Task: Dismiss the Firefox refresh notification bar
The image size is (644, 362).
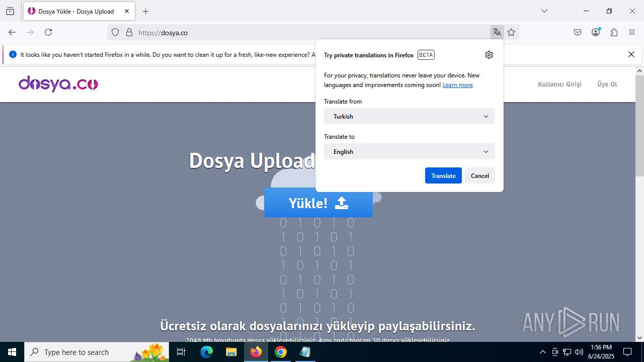Action: point(631,54)
